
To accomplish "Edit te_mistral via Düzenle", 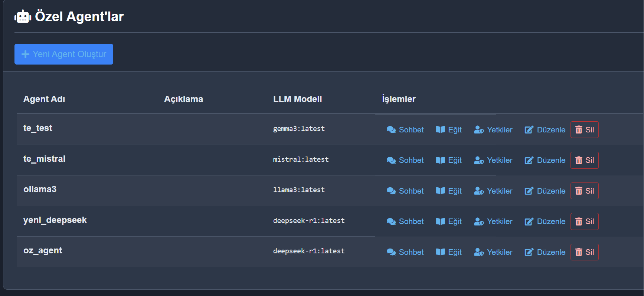I will pos(545,160).
